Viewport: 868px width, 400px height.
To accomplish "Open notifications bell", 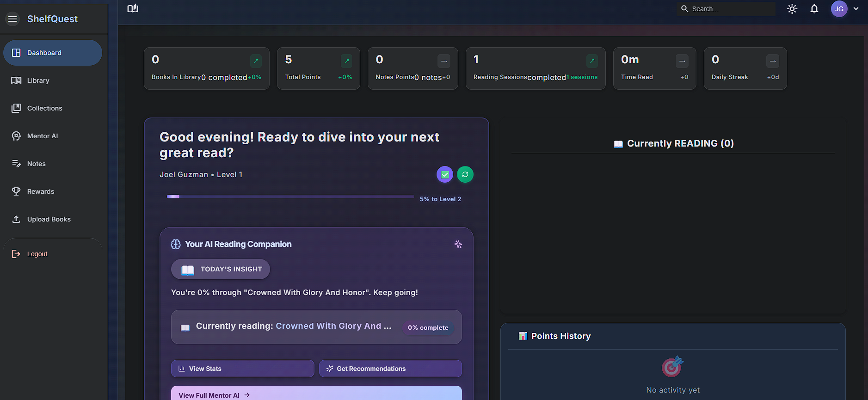I will pyautogui.click(x=814, y=9).
